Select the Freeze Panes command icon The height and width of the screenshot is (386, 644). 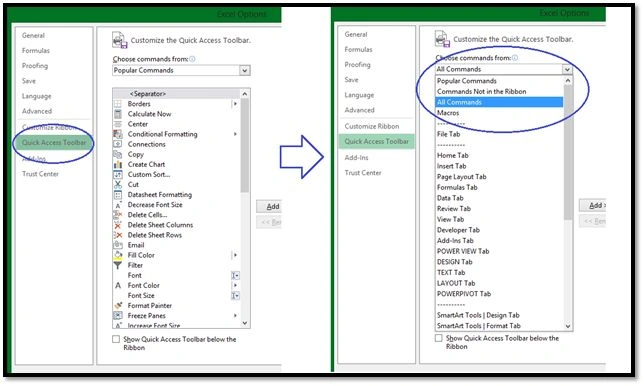pos(118,316)
